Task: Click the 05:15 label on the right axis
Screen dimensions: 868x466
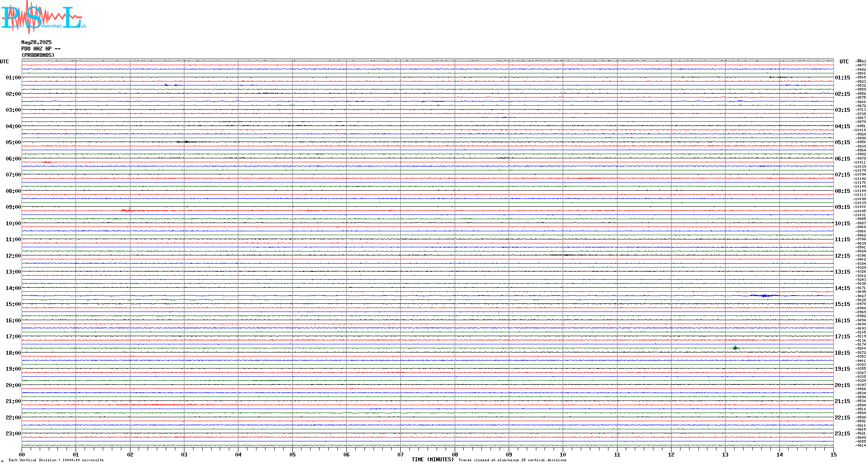Action: pyautogui.click(x=843, y=142)
